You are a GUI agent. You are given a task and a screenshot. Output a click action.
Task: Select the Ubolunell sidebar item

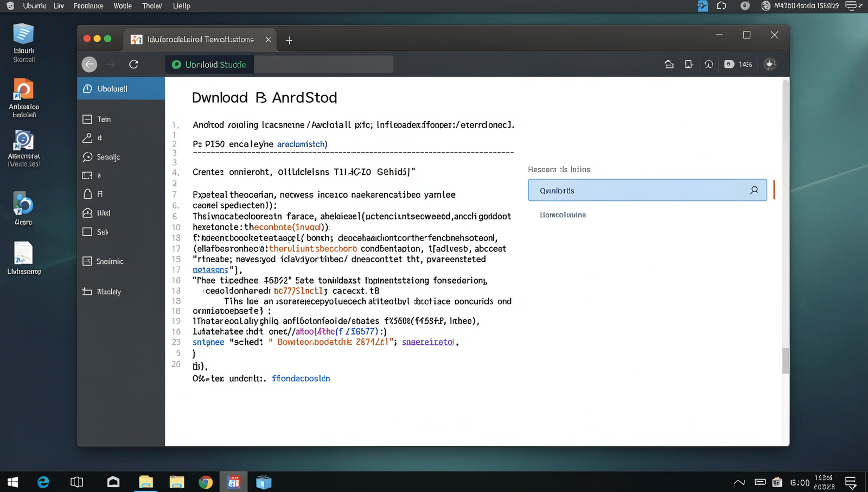click(121, 89)
